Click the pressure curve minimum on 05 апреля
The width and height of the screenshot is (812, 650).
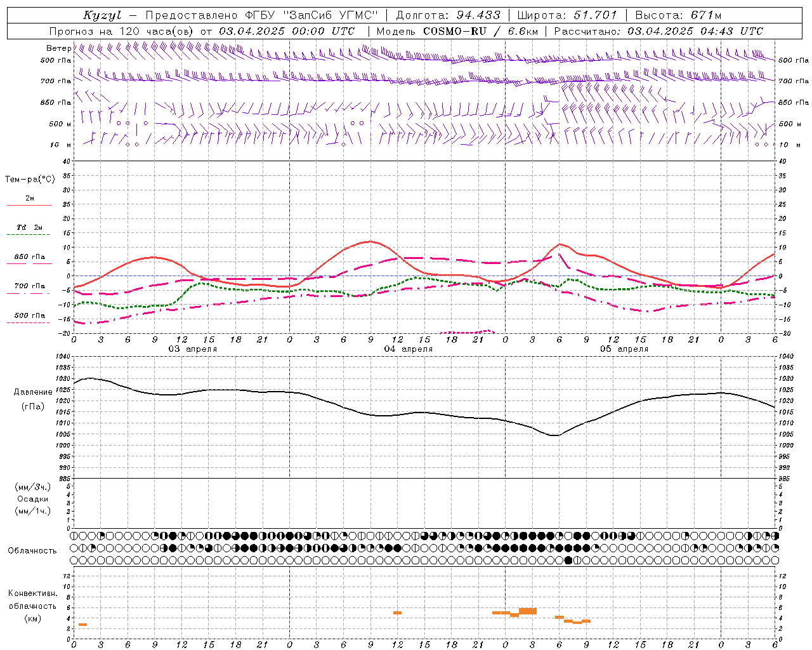554,435
